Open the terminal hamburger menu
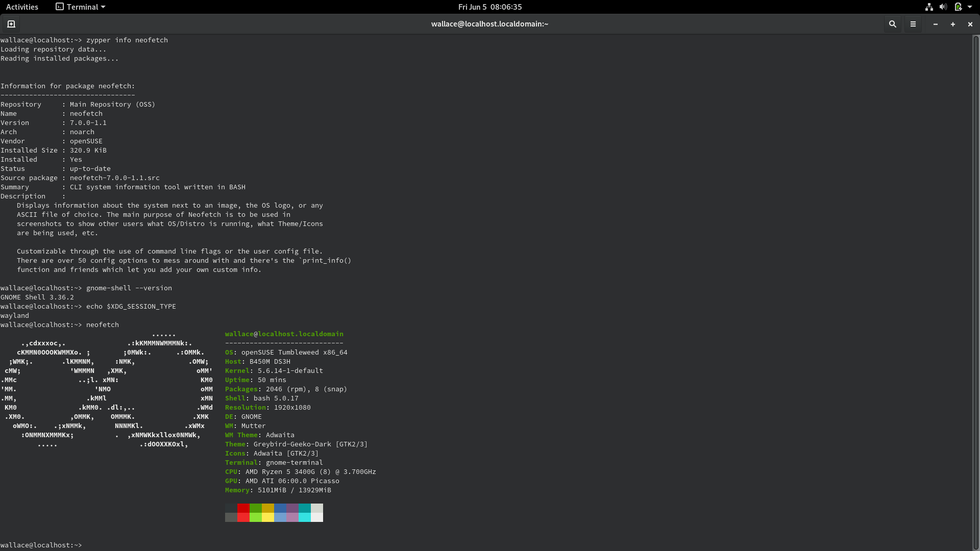 913,24
